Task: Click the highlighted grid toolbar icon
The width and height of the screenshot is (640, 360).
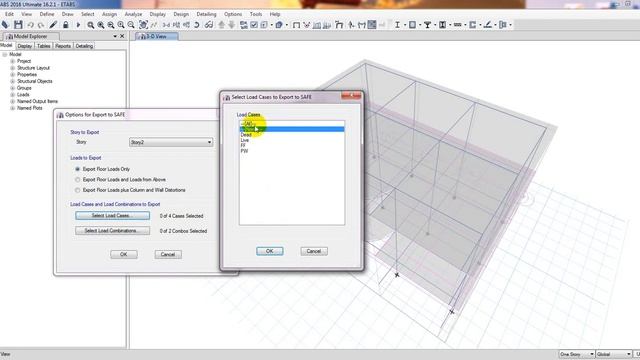Action: click(372, 25)
